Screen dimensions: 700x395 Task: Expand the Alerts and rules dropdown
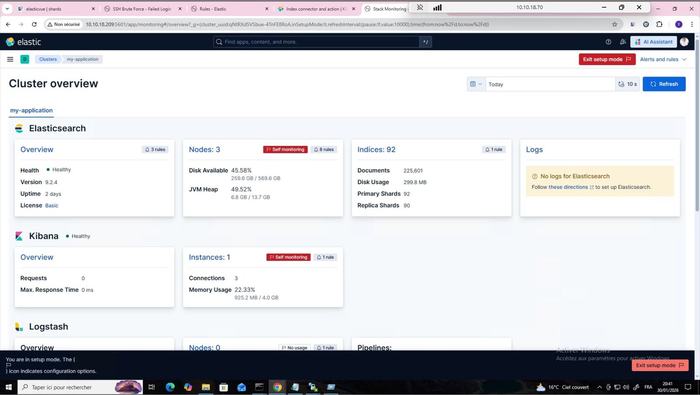click(x=663, y=59)
